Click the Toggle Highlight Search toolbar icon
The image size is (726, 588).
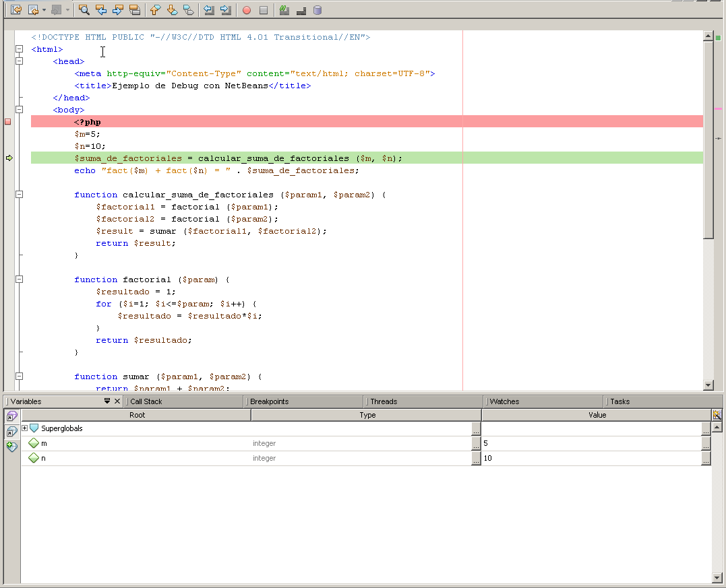click(135, 10)
